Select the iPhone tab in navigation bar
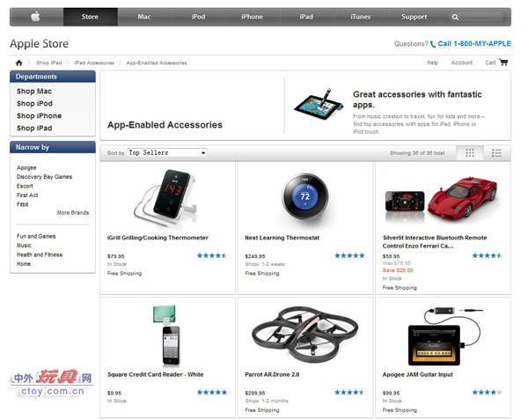This screenshot has height=420, width=528. tap(252, 17)
